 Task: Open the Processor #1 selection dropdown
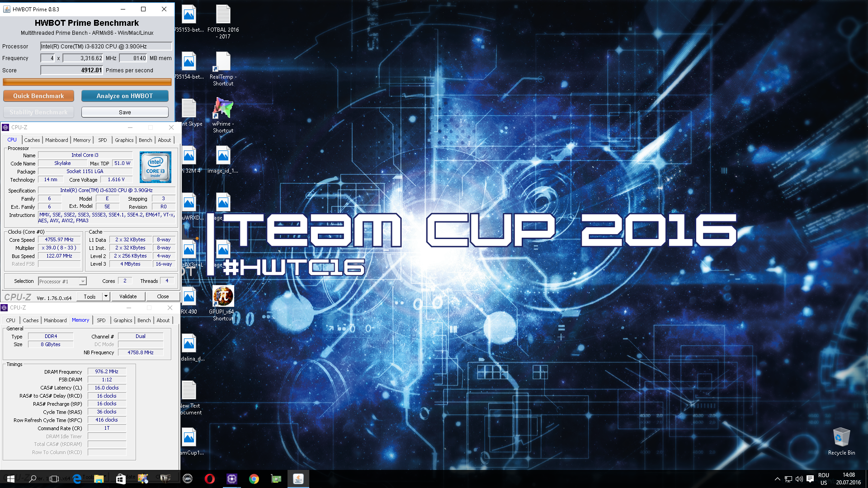pyautogui.click(x=62, y=282)
